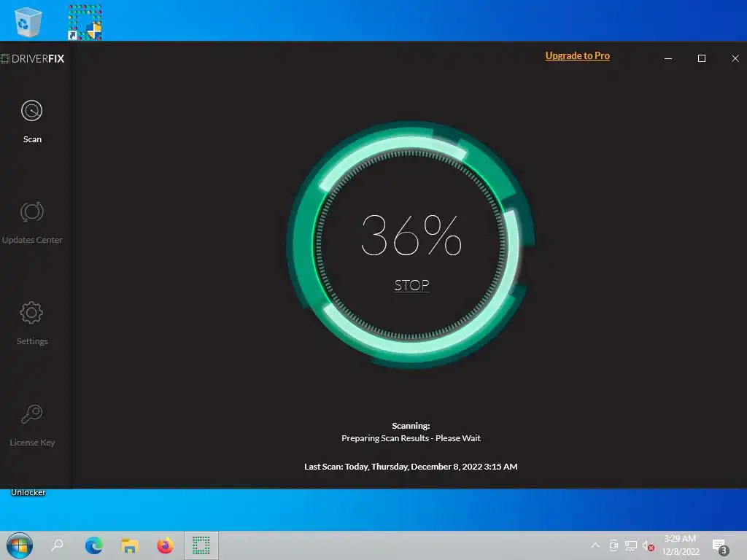Close the DriverFix window

point(735,58)
